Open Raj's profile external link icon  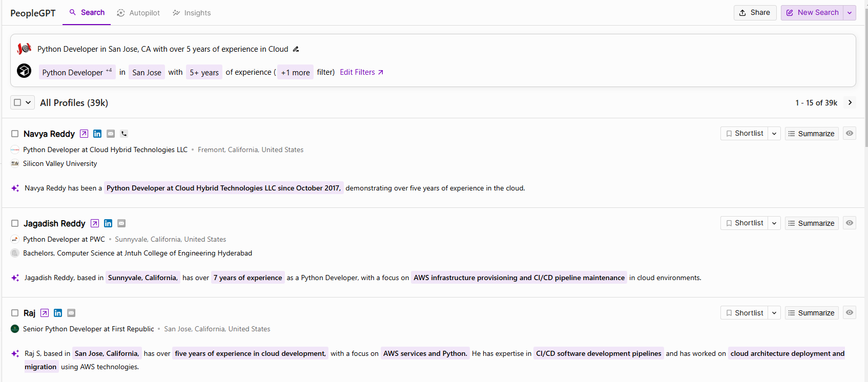pyautogui.click(x=45, y=313)
